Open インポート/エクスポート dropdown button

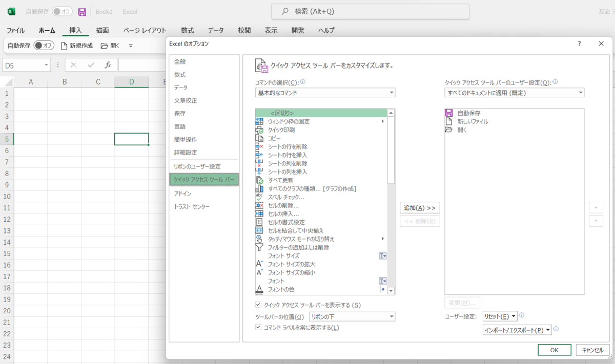click(x=517, y=330)
